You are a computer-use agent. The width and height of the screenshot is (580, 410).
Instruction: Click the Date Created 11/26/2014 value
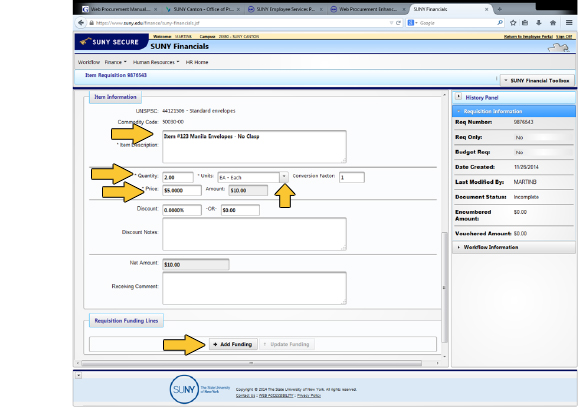pos(526,167)
